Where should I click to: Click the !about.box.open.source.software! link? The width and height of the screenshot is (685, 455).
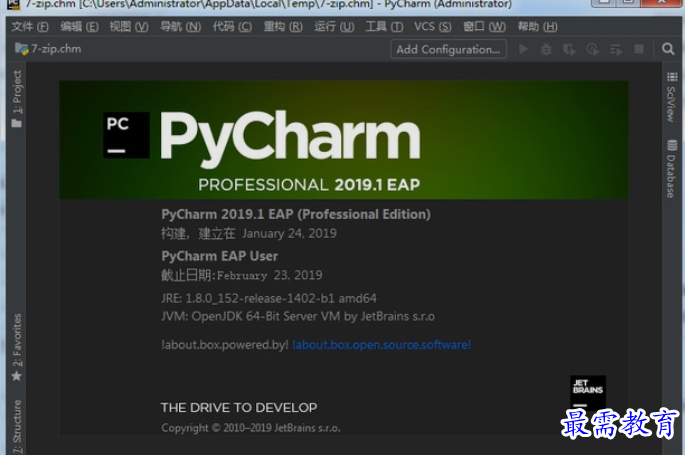pyautogui.click(x=381, y=345)
